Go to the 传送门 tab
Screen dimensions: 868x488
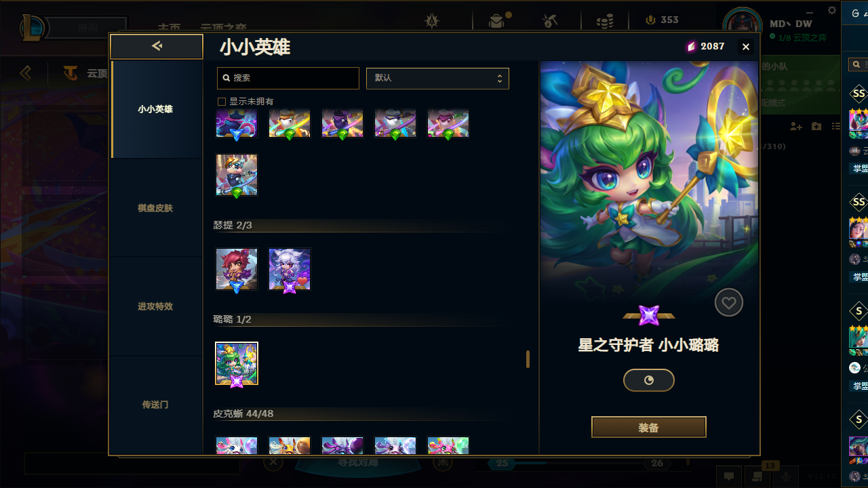click(x=156, y=405)
